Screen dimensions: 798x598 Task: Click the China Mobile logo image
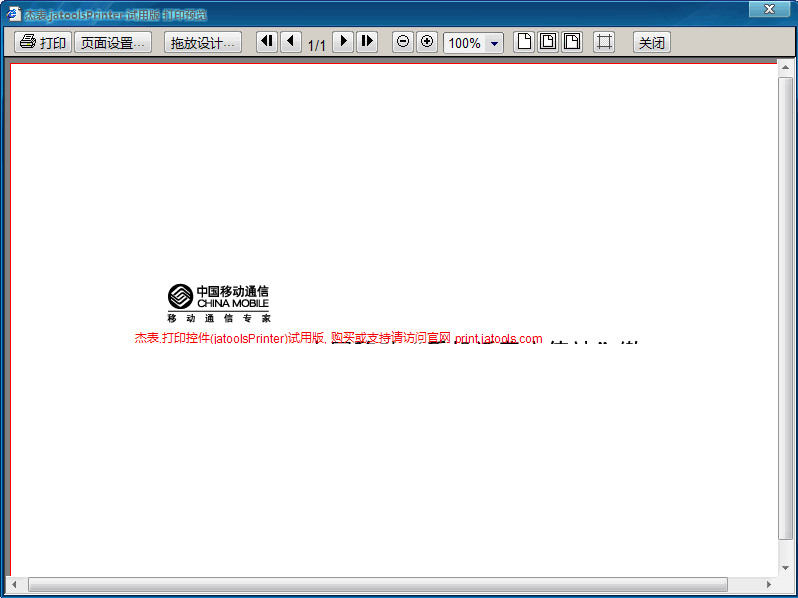coord(219,303)
